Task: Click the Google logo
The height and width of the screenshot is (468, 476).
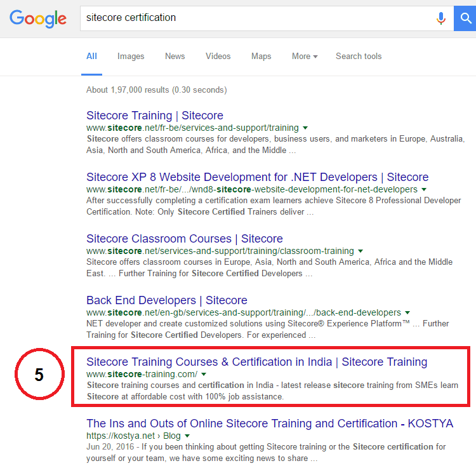Action: [38, 18]
